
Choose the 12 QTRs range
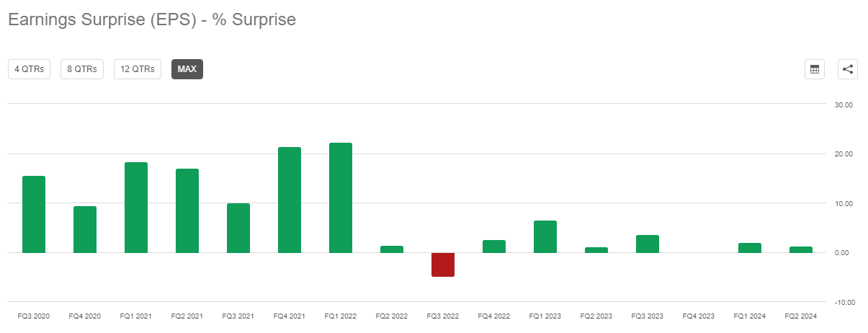[x=138, y=69]
